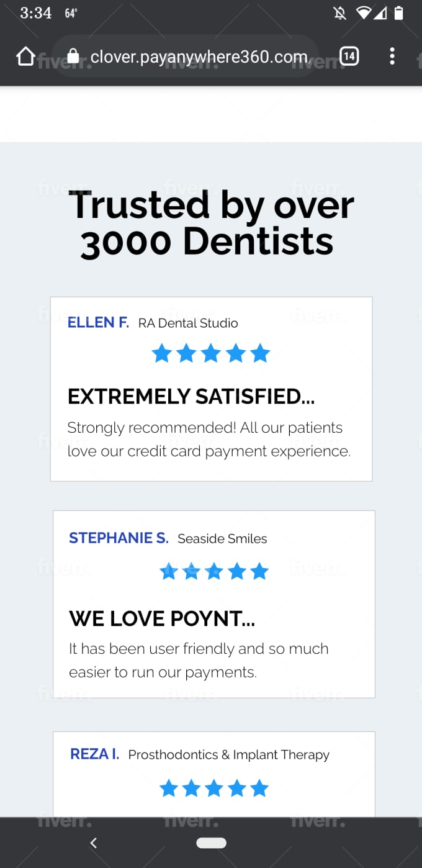
Task: Open the tab switcher showing 14 tabs
Action: [349, 57]
